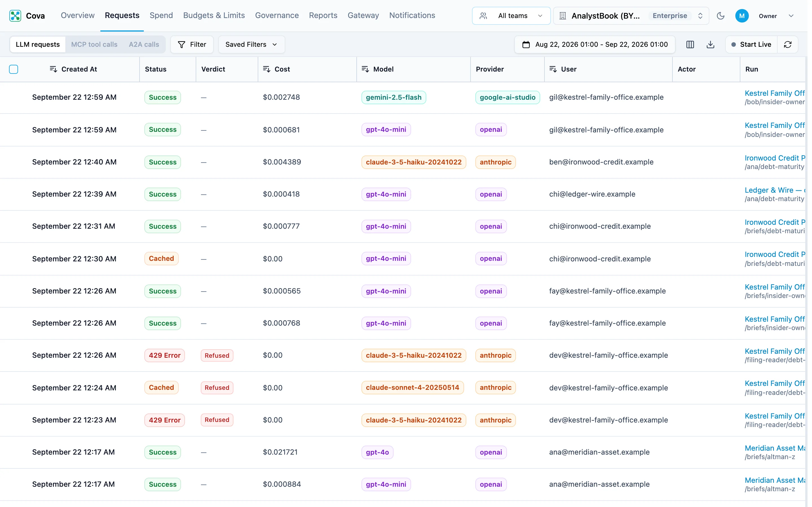Screen dimensions: 812x507
Task: Download requests with the export icon
Action: (710, 45)
